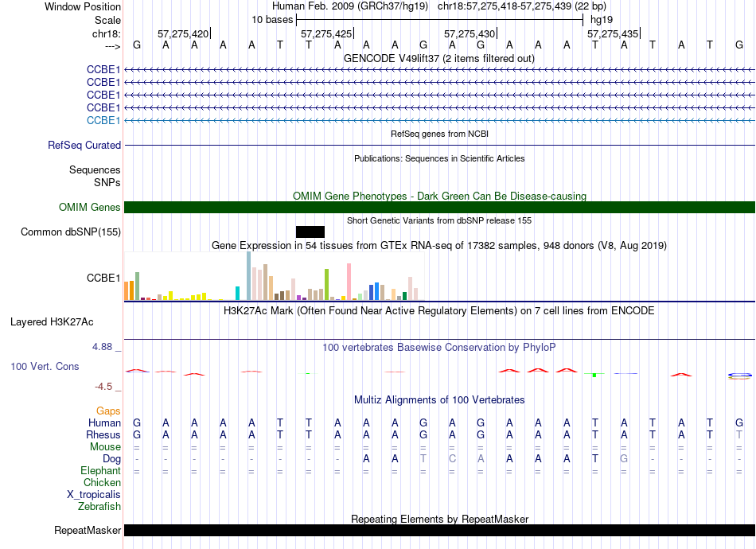Click the tallest gray-blue GTEx expression bar

(249, 276)
